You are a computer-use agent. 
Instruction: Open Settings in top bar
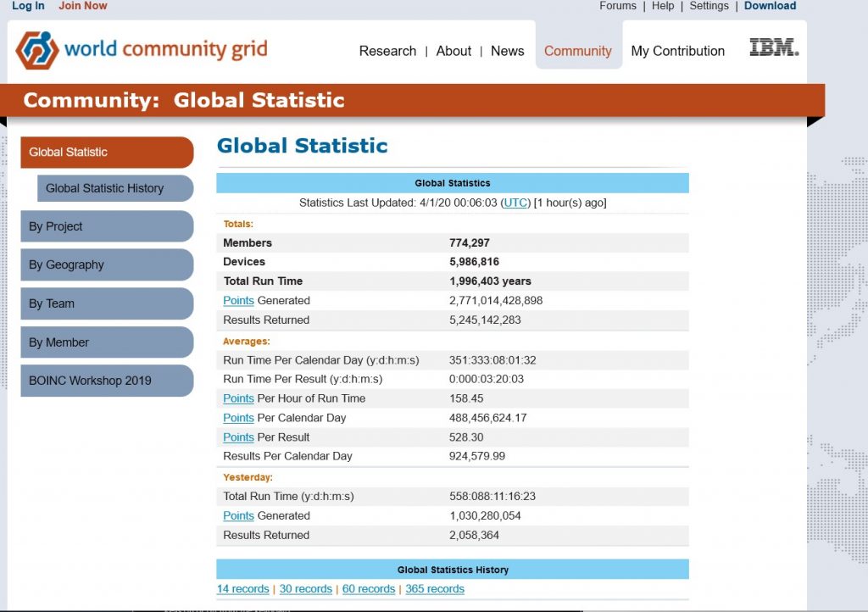pyautogui.click(x=709, y=6)
